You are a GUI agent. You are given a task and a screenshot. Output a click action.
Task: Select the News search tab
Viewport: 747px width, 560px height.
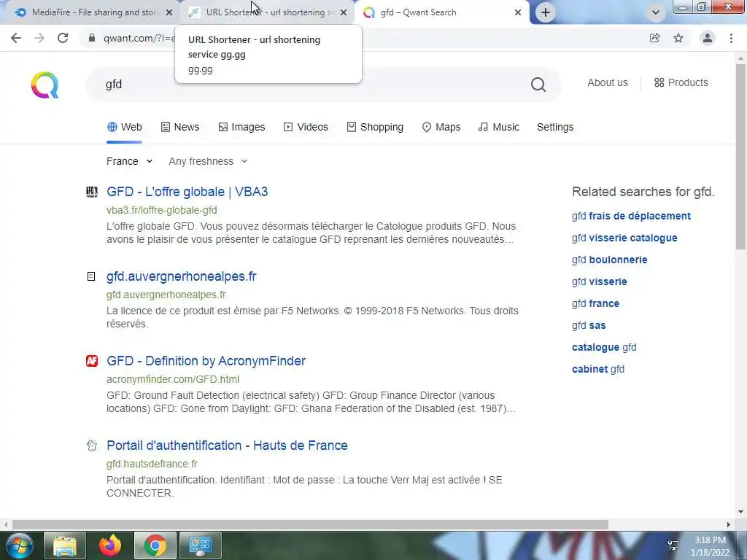pos(180,127)
